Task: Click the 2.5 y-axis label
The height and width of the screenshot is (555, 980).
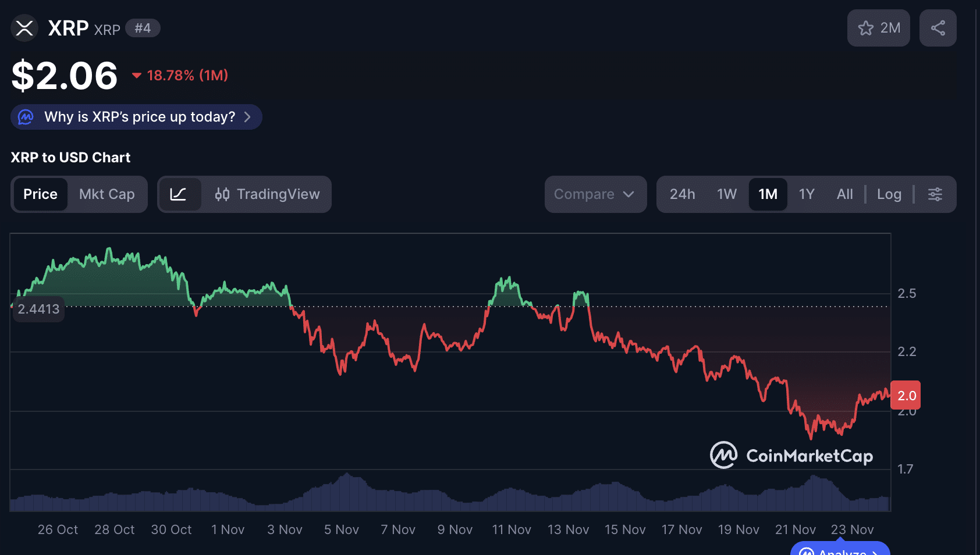Action: pyautogui.click(x=907, y=293)
